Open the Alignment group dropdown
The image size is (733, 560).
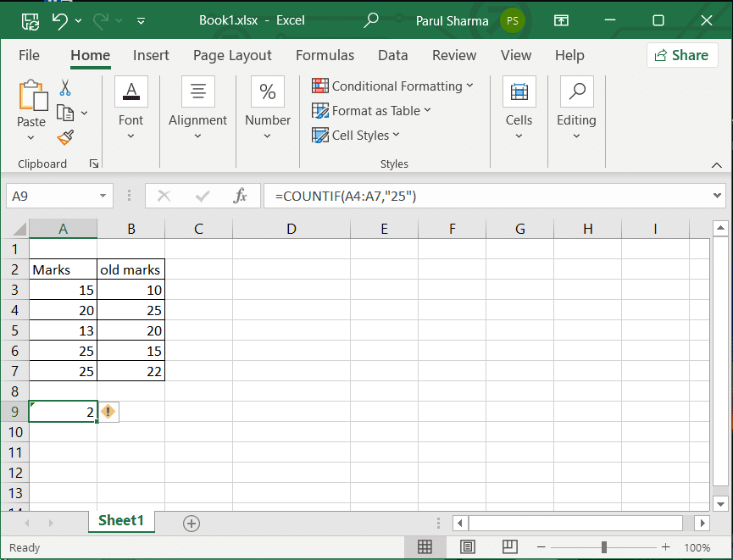[197, 108]
